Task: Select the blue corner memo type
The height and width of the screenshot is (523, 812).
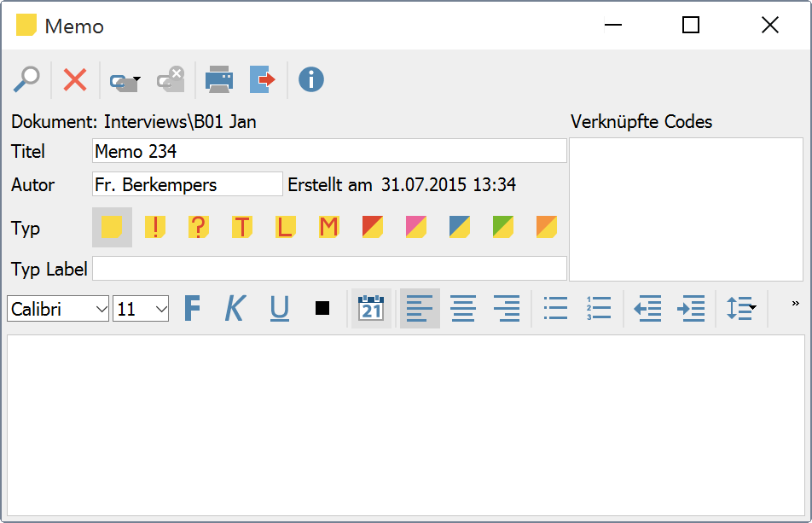Action: (x=460, y=227)
